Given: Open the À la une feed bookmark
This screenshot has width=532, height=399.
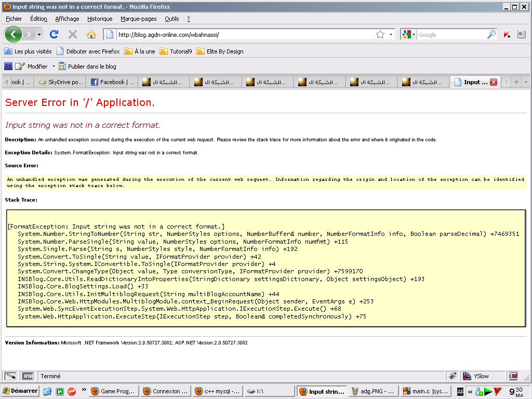Looking at the screenshot, I should [140, 51].
